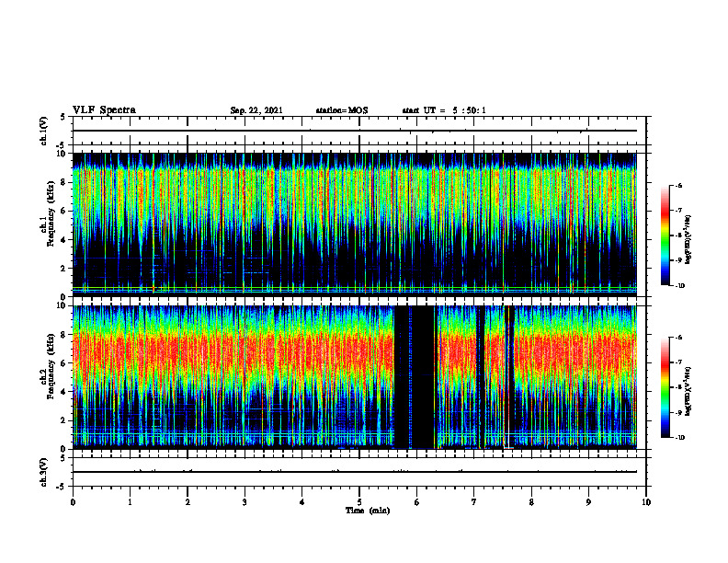Click the ch.1 voltage waveform trace
This screenshot has height=563, width=728.
pyautogui.click(x=355, y=131)
